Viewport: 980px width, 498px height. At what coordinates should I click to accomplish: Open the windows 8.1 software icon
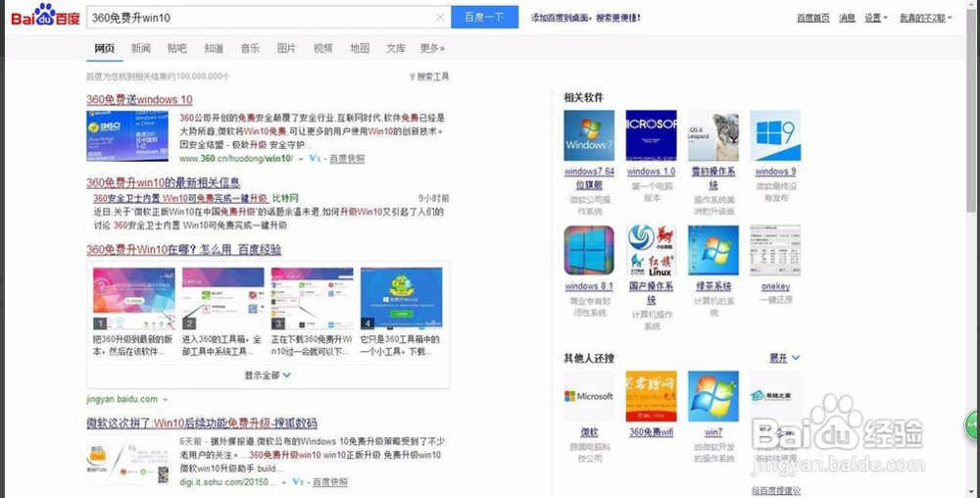click(589, 251)
